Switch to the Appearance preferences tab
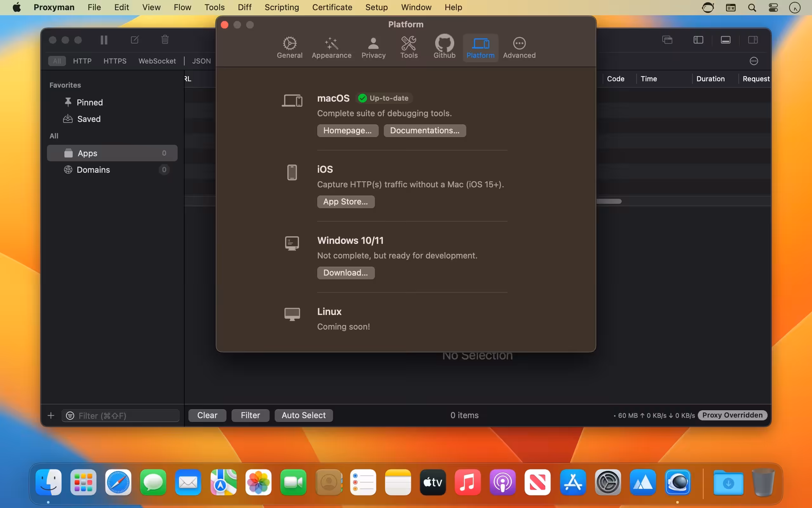 coord(331,48)
